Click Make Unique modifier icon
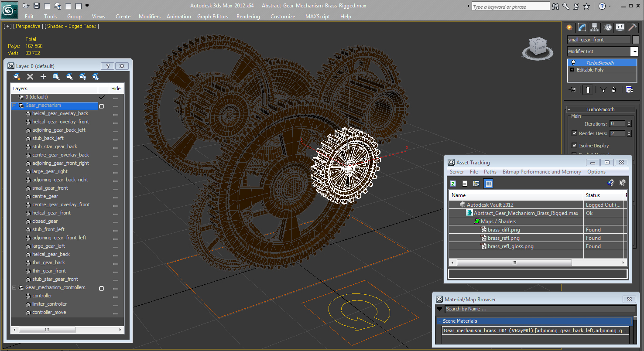The height and width of the screenshot is (351, 644). click(603, 89)
